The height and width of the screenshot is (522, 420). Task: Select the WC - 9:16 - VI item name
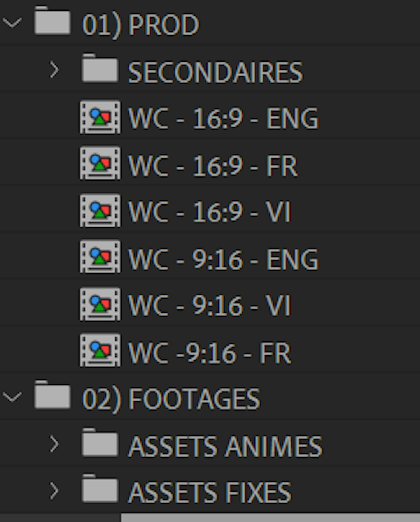coord(209,306)
